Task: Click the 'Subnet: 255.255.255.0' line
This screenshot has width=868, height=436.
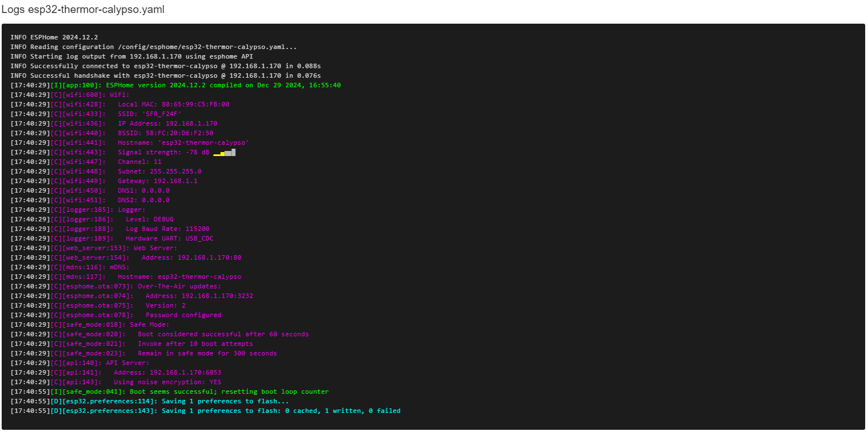Action: click(106, 171)
